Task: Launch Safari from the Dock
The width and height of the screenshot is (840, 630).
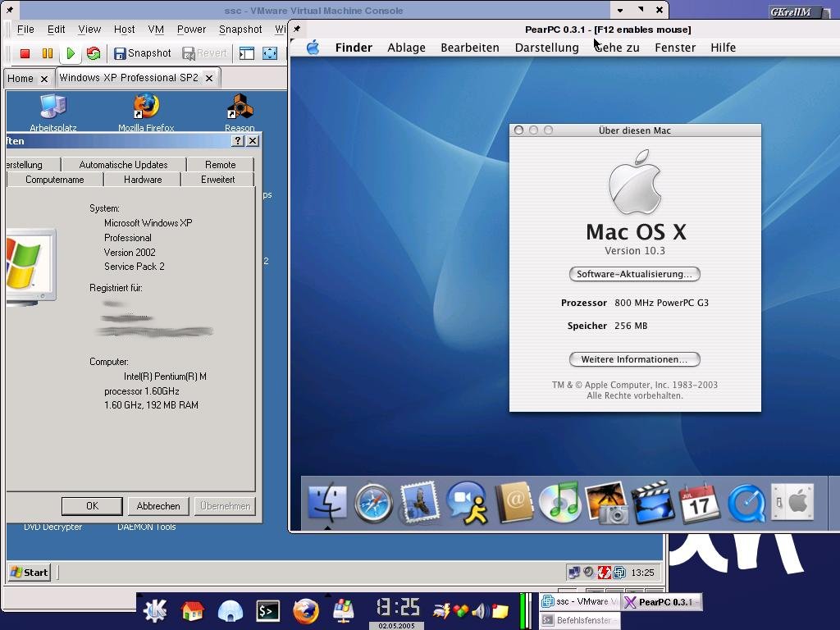Action: pyautogui.click(x=373, y=503)
